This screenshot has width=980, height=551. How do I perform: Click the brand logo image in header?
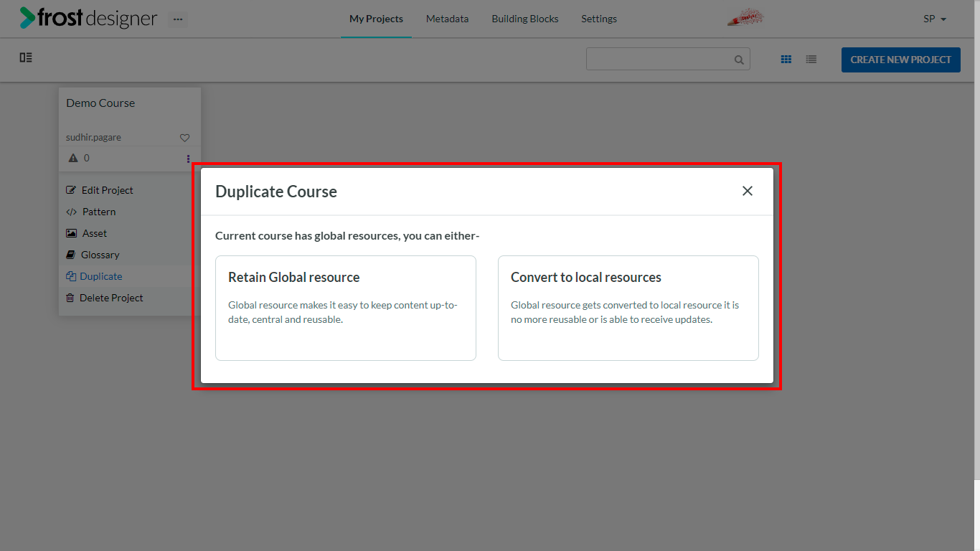745,19
